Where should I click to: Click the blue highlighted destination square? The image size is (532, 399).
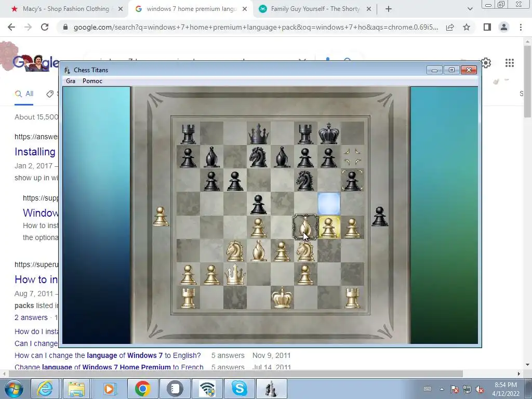tap(329, 204)
